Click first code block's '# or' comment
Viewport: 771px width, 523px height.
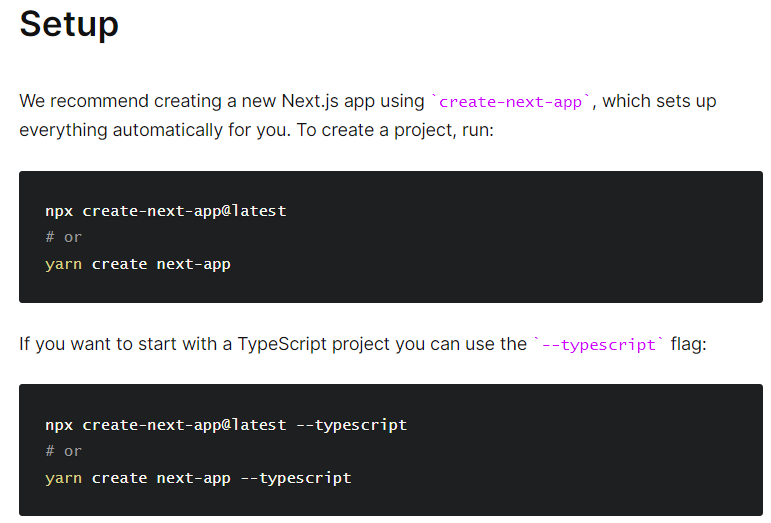[x=63, y=237]
